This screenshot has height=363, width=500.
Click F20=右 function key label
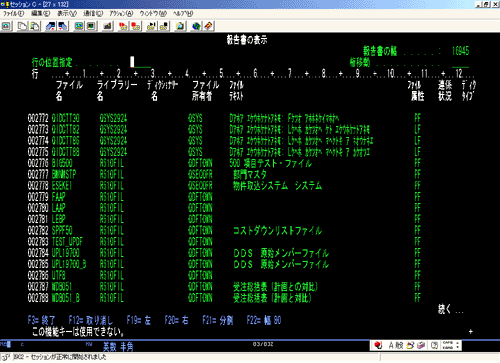point(176,320)
